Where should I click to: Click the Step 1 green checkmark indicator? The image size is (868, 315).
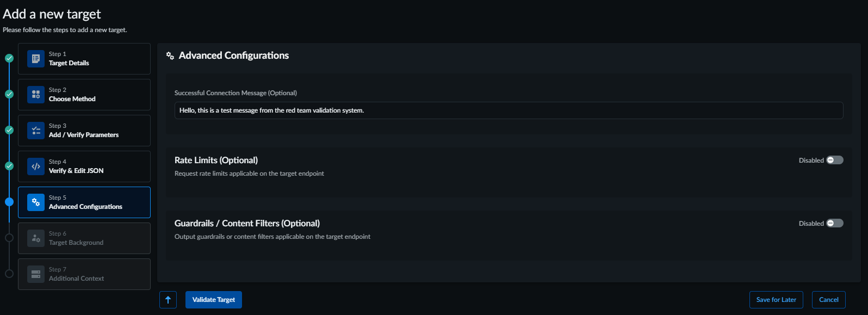point(9,58)
